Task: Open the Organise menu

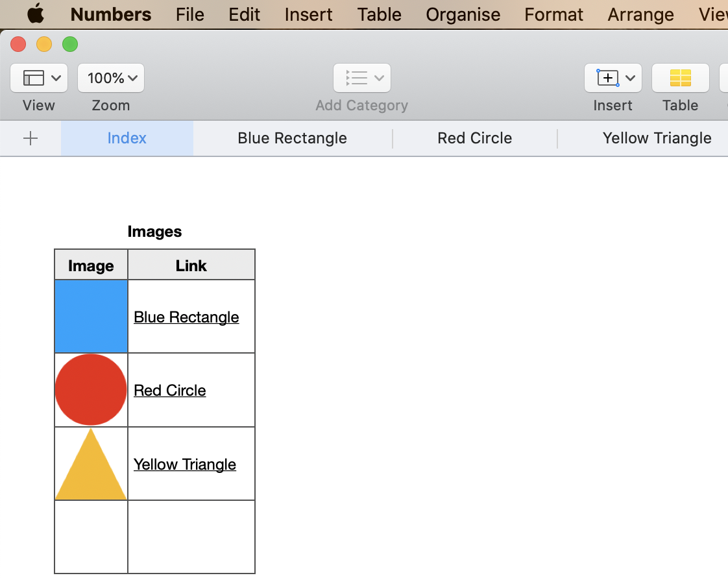Action: pos(463,14)
